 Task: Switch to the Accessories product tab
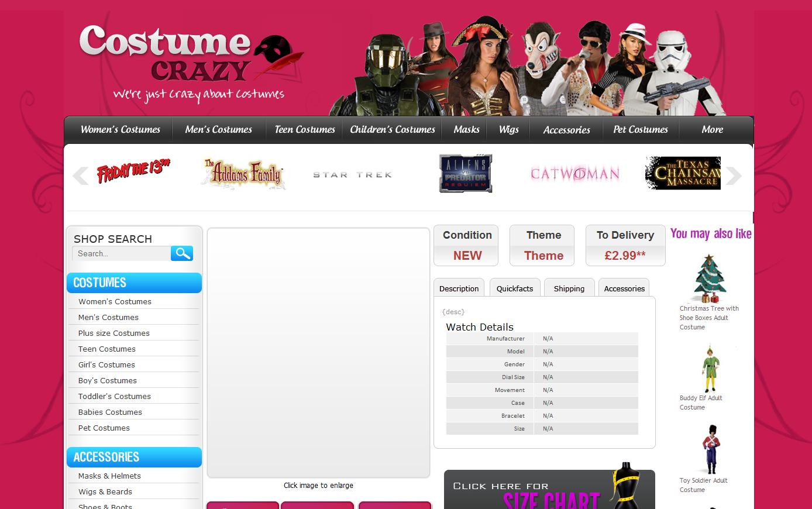click(624, 288)
